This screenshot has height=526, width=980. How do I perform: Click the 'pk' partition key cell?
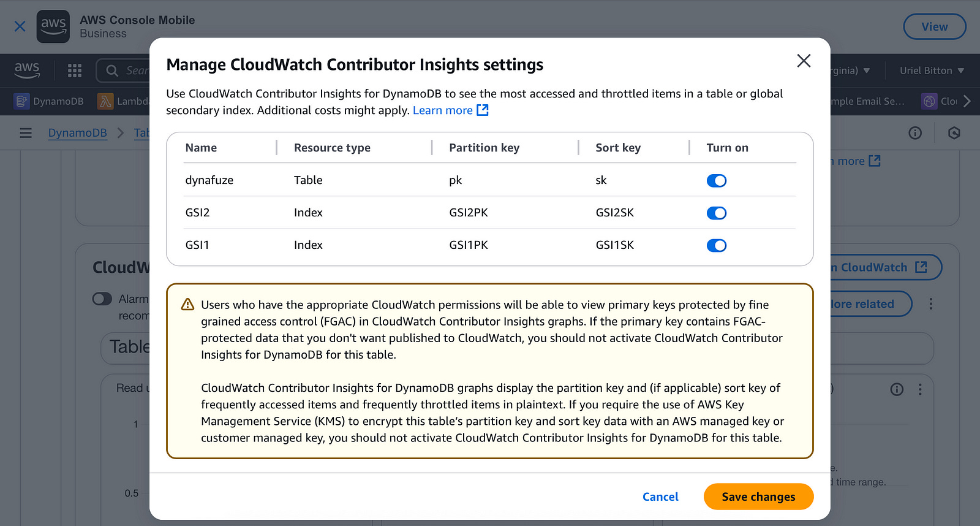[455, 180]
